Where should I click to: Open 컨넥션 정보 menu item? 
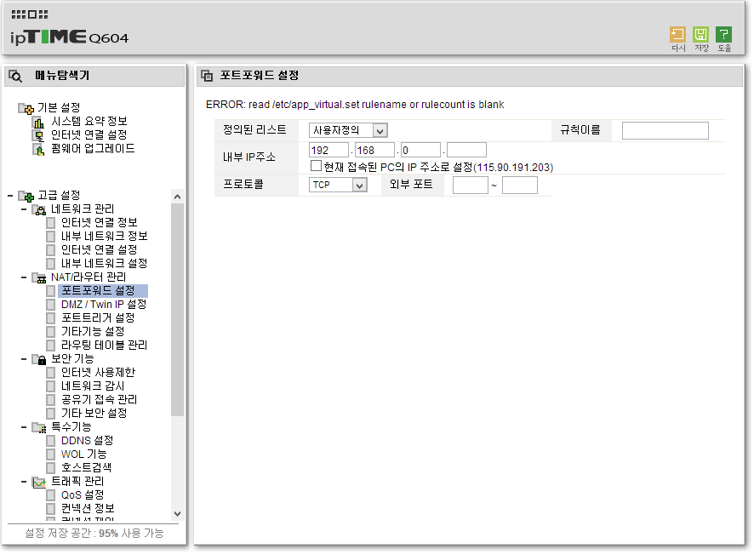point(88,509)
